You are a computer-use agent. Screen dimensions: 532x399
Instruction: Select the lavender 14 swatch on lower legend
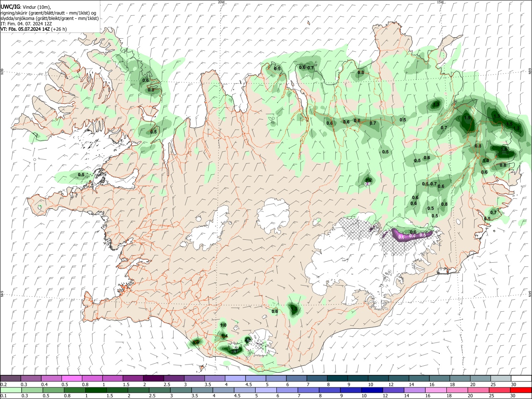(x=415, y=390)
